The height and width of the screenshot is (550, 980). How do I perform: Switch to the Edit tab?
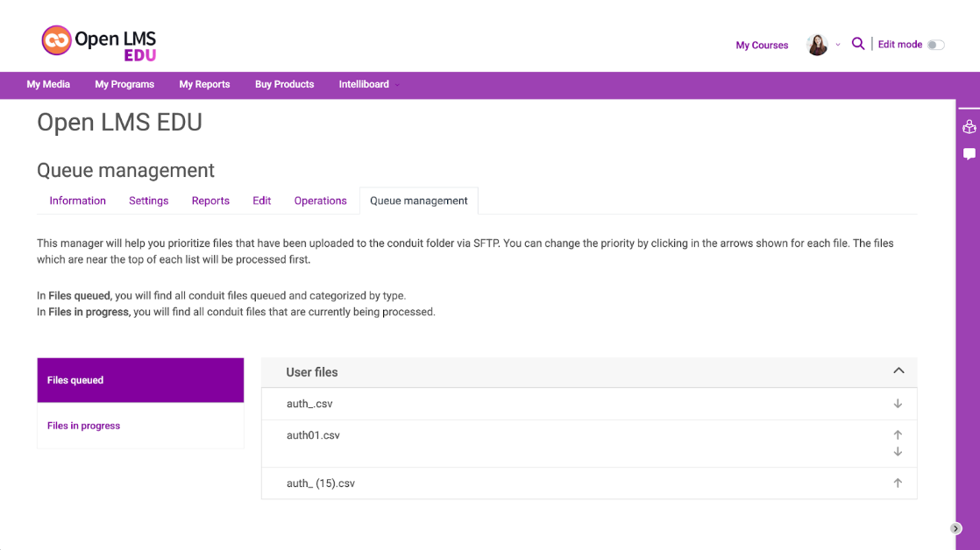click(x=262, y=201)
